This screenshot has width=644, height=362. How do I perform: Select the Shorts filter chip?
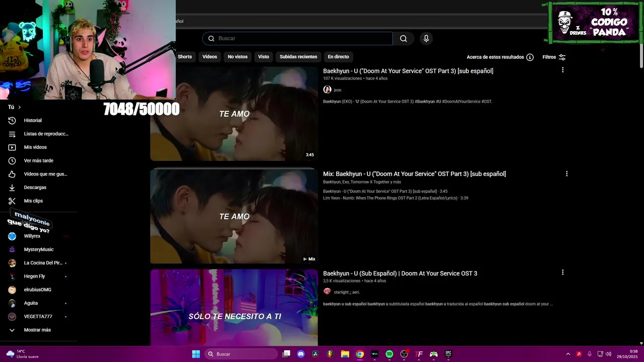coord(185,57)
